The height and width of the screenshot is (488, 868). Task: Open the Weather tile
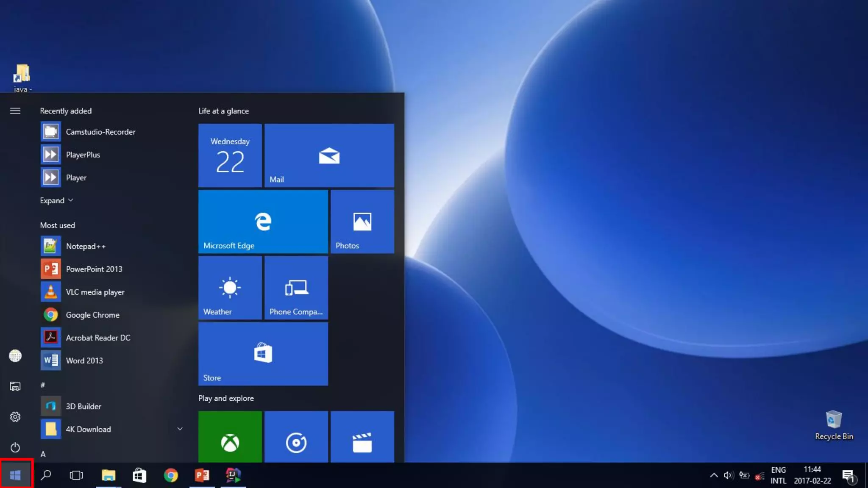coord(230,288)
